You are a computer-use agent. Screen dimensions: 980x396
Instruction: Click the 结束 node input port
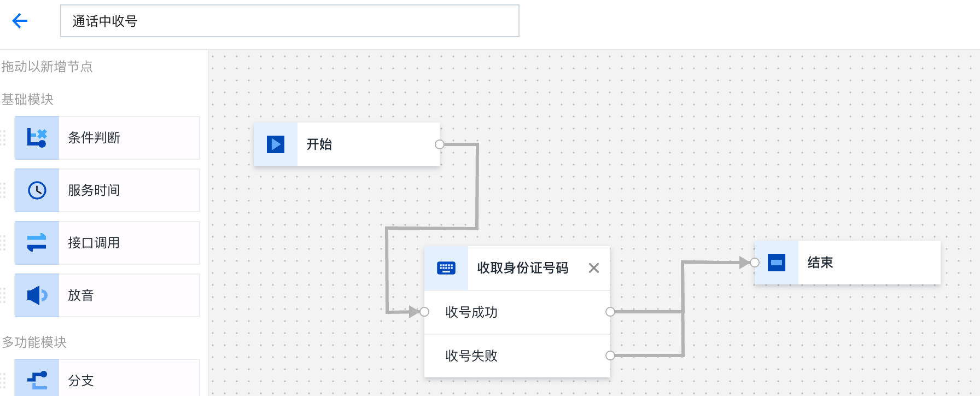(755, 263)
